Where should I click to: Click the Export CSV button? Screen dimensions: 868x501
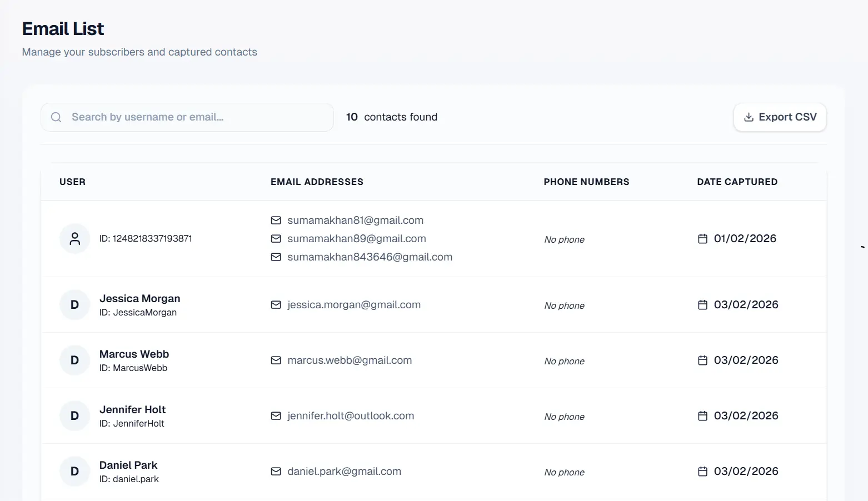[x=780, y=117]
